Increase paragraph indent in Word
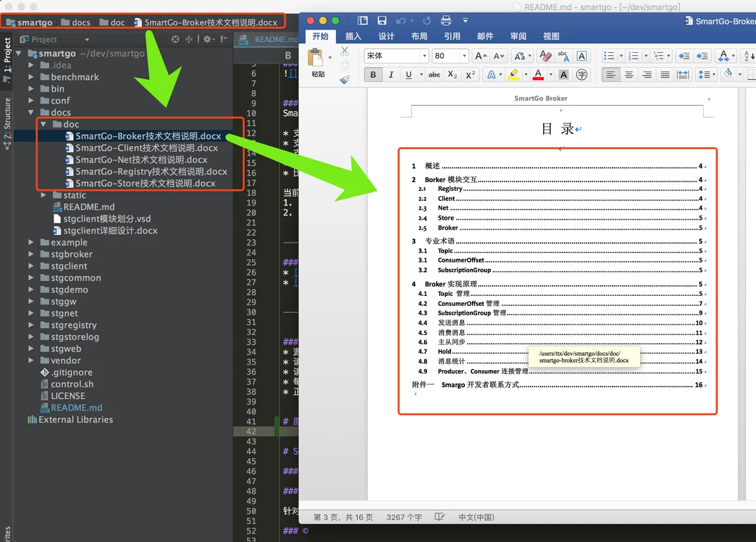This screenshot has height=542, width=756. pos(702,56)
